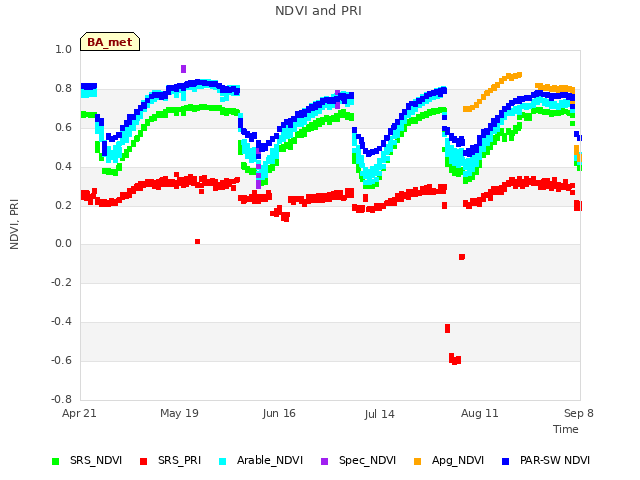Click the red SRS_PRI outlier near 0.0
Image resolution: width=640 pixels, height=480 pixels.
point(198,242)
